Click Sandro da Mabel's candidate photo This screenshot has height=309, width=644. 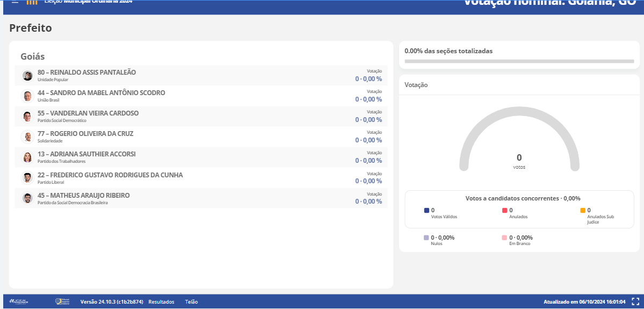tap(27, 96)
